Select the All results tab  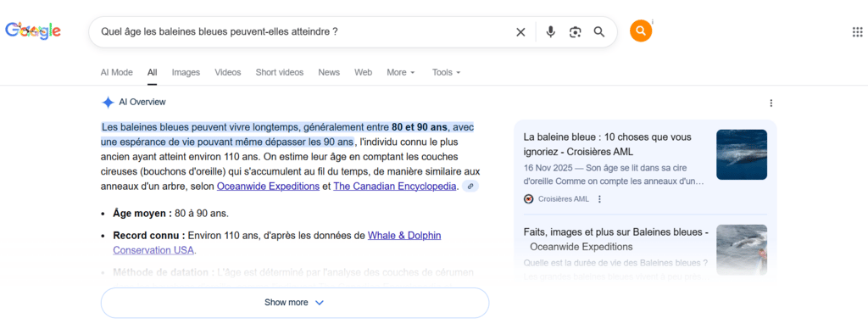coord(153,73)
